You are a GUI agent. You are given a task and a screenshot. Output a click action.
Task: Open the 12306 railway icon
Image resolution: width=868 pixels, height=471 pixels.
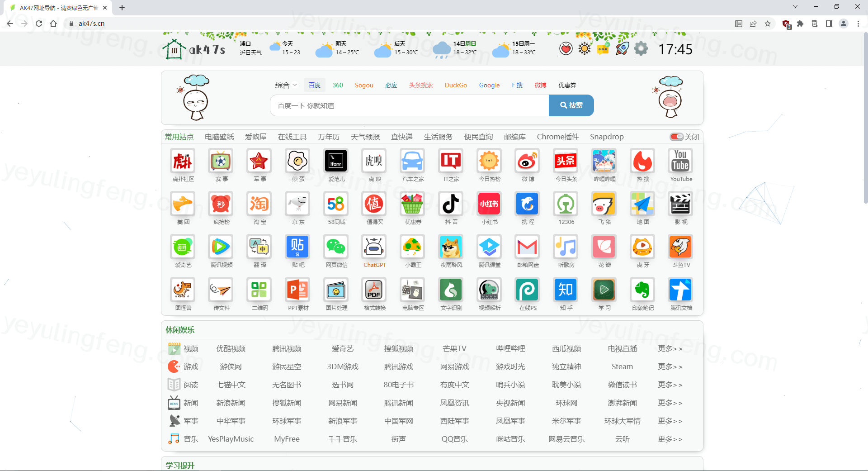[x=566, y=204]
